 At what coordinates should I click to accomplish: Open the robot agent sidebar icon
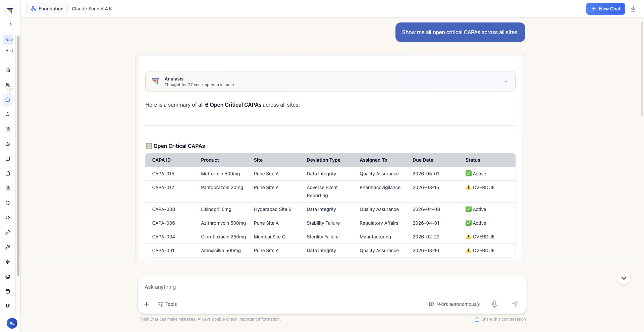8,144
